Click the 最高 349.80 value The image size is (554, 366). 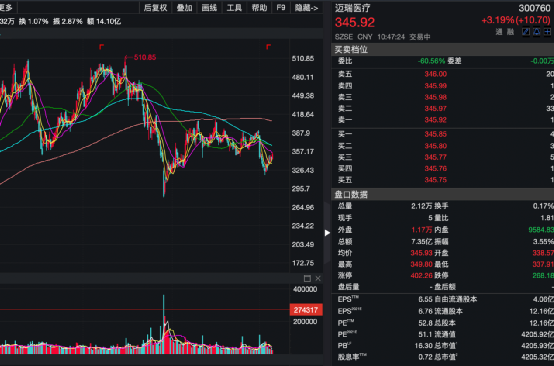tap(421, 264)
